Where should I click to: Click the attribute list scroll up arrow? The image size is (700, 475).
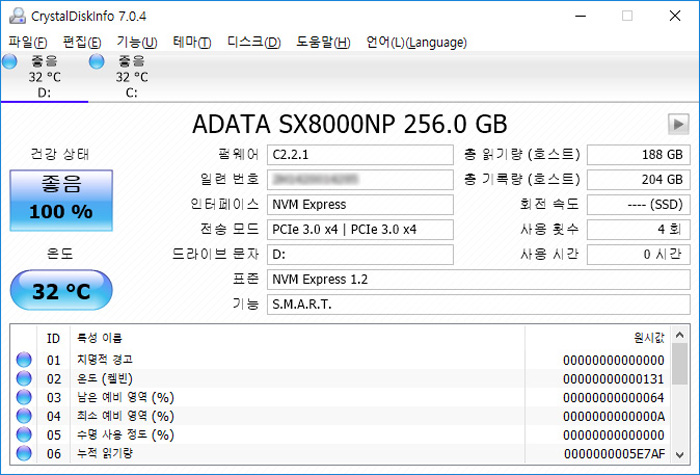[x=680, y=335]
